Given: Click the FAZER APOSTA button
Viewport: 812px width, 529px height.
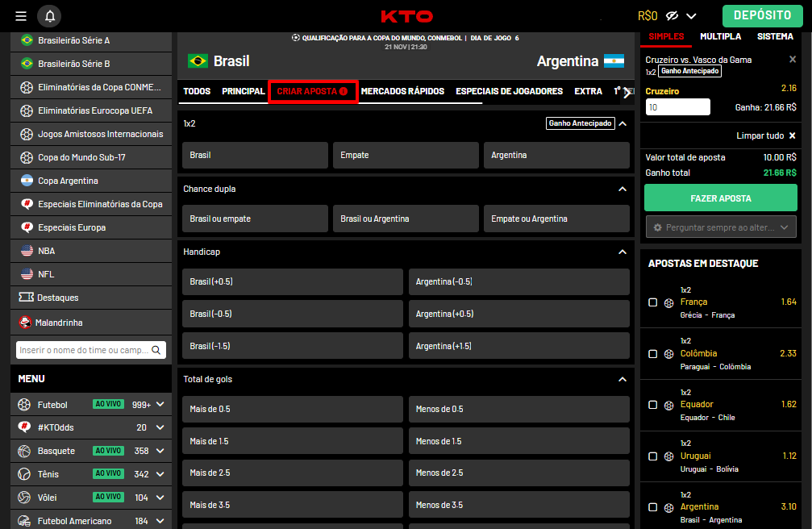Looking at the screenshot, I should (721, 198).
